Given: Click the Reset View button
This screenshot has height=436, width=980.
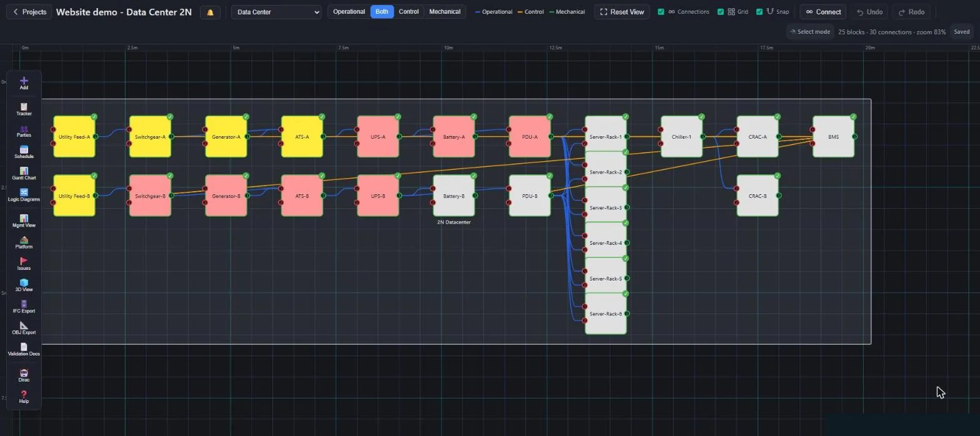Looking at the screenshot, I should [x=622, y=12].
